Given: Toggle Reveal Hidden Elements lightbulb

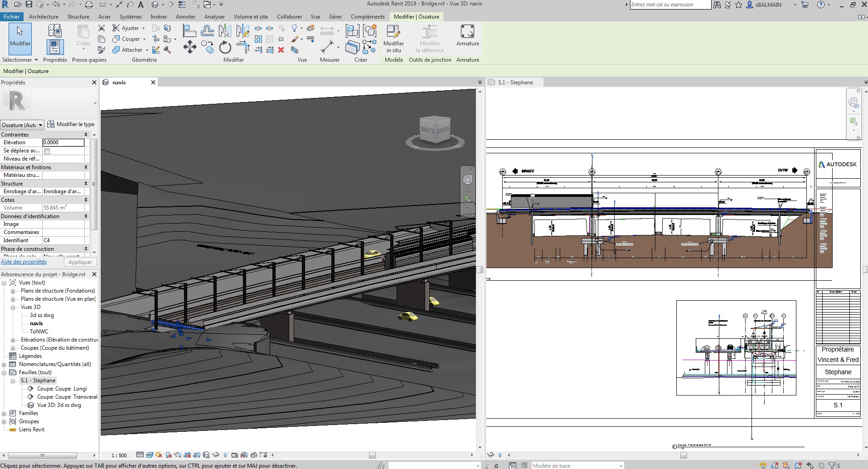Looking at the screenshot, I should 225,455.
